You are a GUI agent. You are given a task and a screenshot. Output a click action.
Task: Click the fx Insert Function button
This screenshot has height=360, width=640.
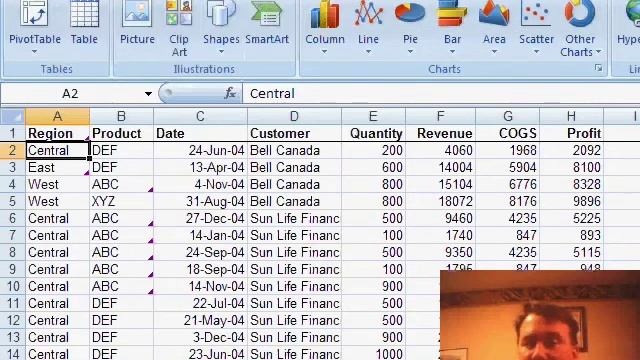pos(230,93)
